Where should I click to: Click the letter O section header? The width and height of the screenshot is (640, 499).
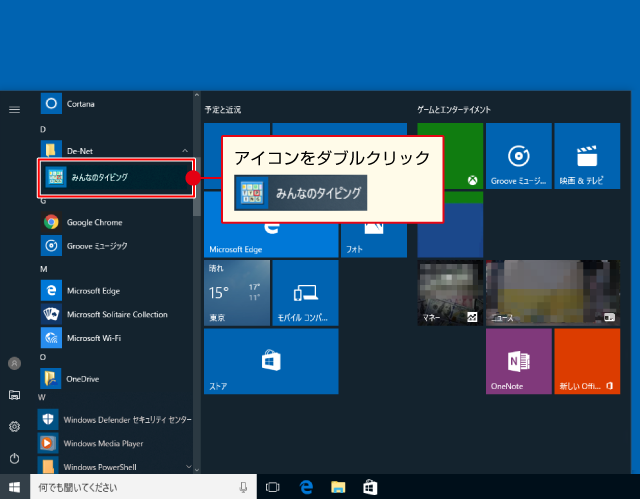click(x=43, y=357)
